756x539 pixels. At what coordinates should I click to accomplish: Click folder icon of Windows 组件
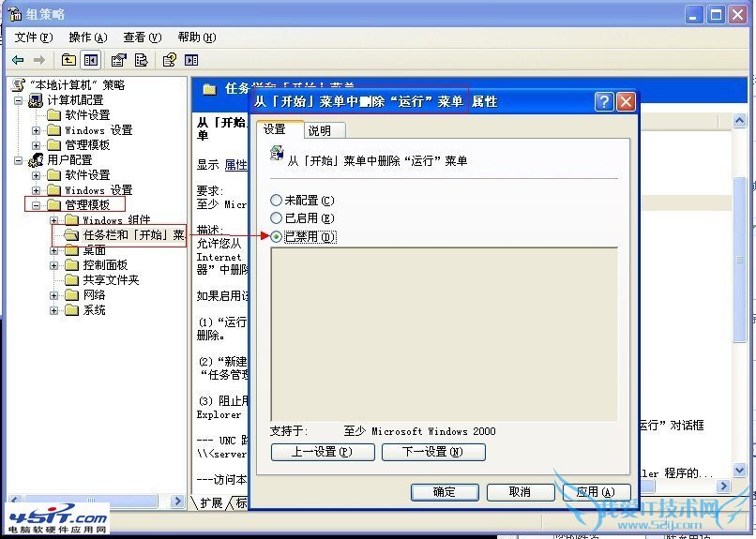click(72, 220)
